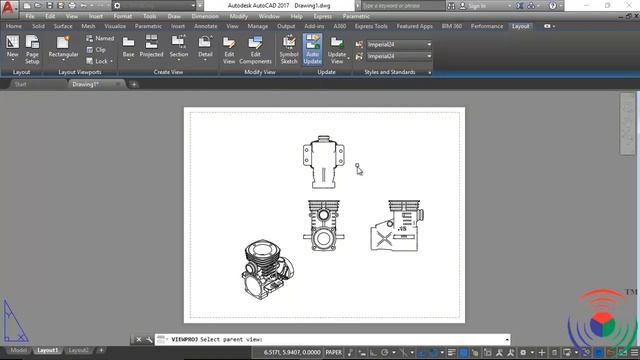The height and width of the screenshot is (360, 640).
Task: Open Page Setup manager
Action: pos(32,49)
